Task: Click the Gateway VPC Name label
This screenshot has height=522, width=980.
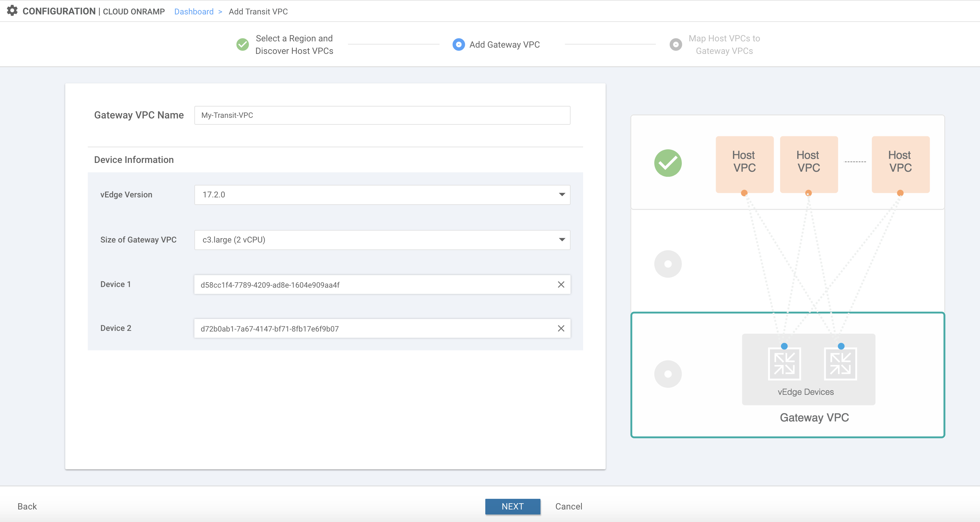Action: (x=139, y=115)
